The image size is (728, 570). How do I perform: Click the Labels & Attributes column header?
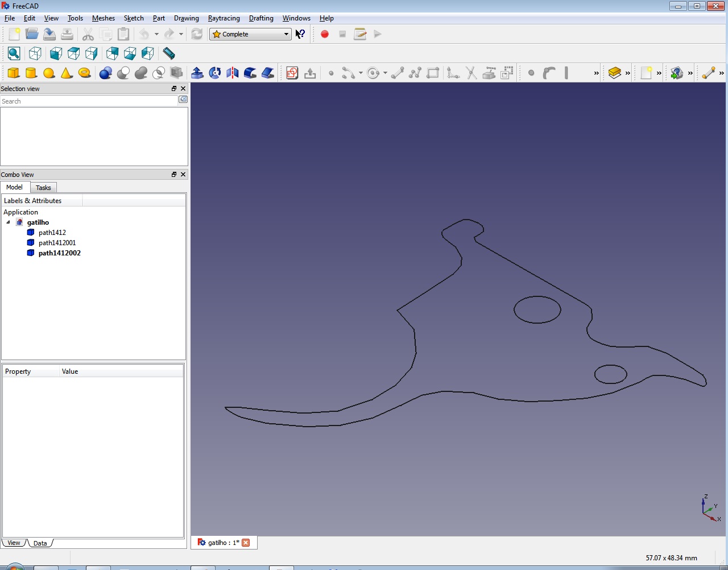point(42,201)
